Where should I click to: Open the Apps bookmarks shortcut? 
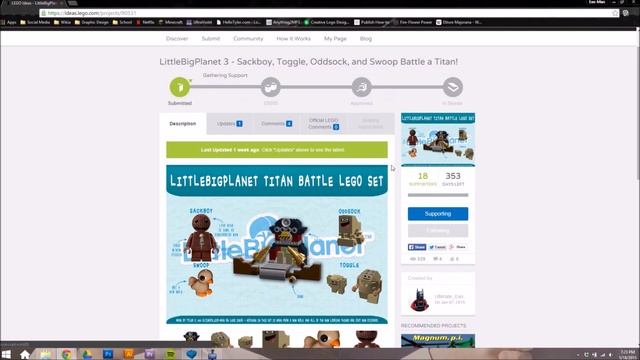tap(9, 22)
